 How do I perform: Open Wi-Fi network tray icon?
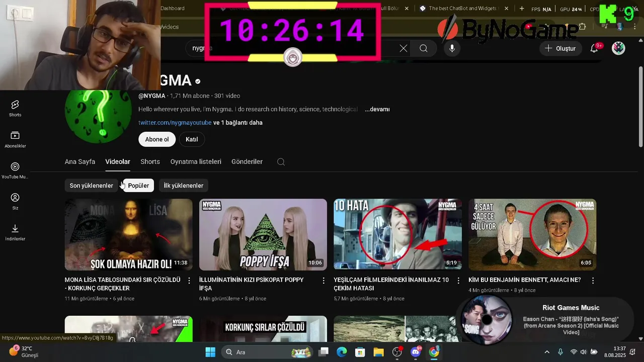pos(574,352)
